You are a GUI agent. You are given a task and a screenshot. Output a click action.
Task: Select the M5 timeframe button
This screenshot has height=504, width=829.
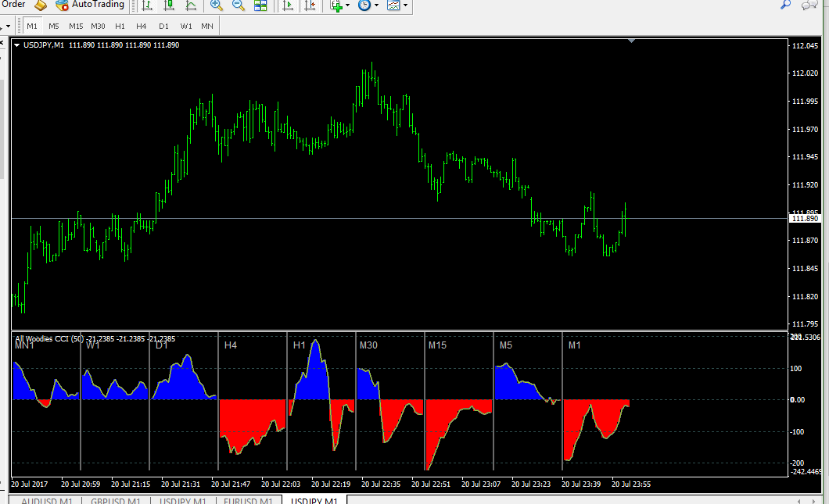pyautogui.click(x=54, y=26)
